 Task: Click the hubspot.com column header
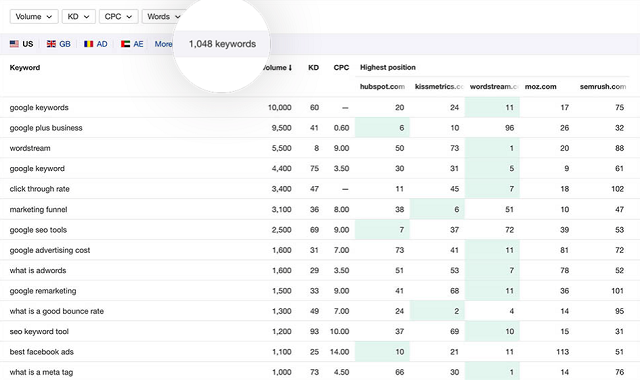pyautogui.click(x=382, y=87)
